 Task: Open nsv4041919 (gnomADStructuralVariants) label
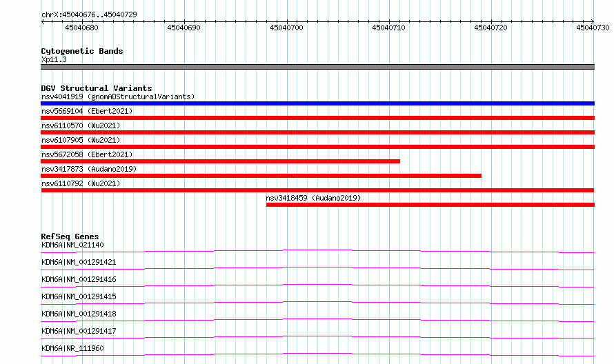(118, 97)
